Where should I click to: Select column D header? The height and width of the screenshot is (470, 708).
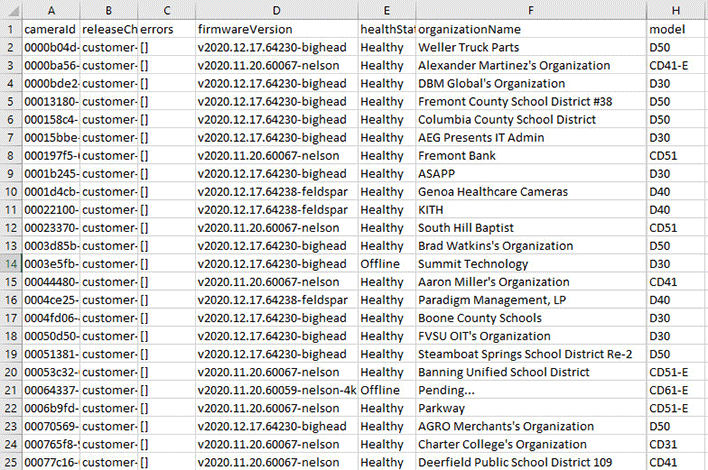pyautogui.click(x=277, y=10)
